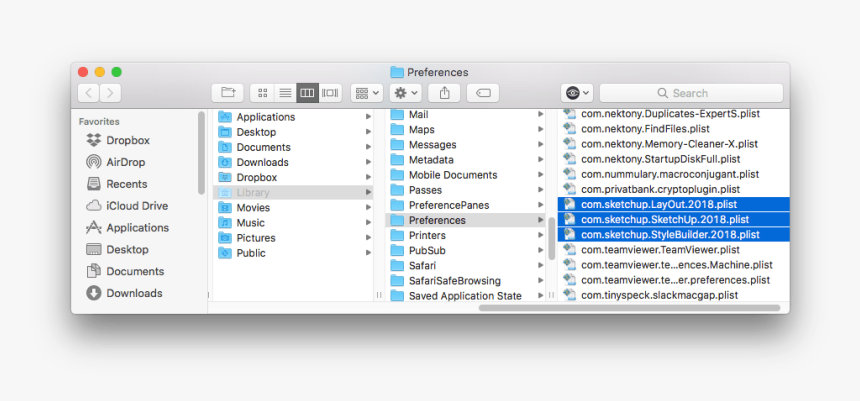The width and height of the screenshot is (860, 401).
Task: Expand arrow next to Public folder
Action: [368, 253]
